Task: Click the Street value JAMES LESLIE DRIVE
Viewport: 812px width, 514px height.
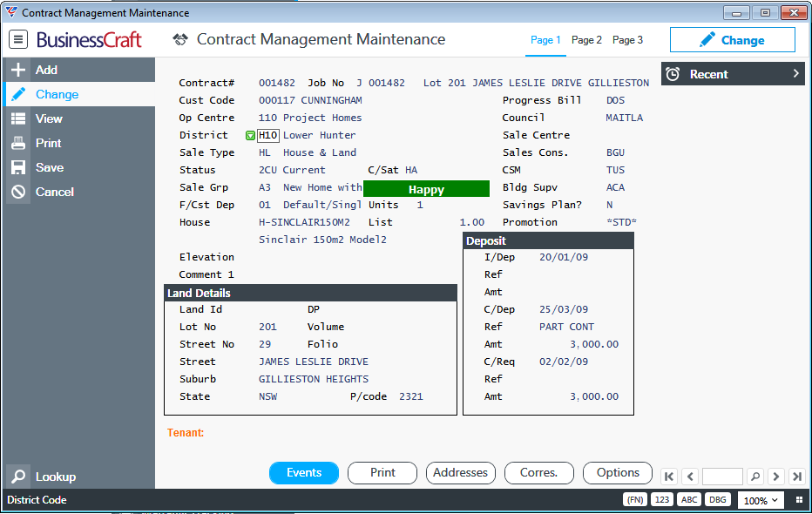Action: tap(314, 362)
